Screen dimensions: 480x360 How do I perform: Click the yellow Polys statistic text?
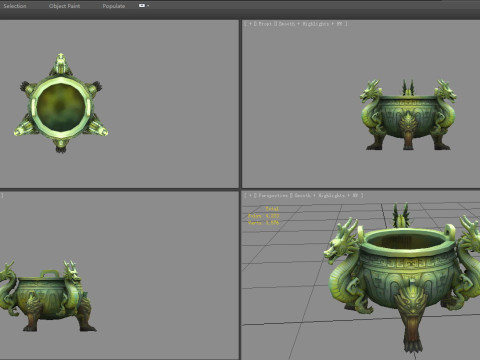[263, 216]
